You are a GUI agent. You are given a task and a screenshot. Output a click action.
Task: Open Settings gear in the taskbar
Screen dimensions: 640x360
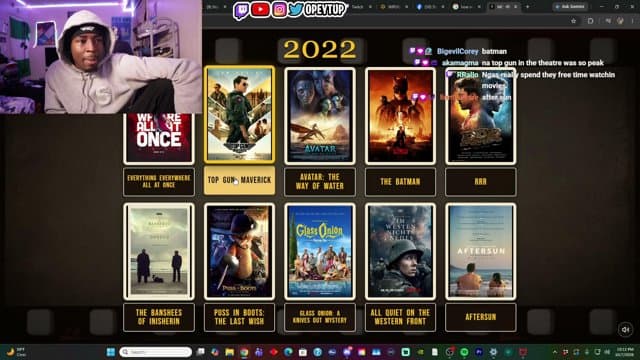coord(493,352)
